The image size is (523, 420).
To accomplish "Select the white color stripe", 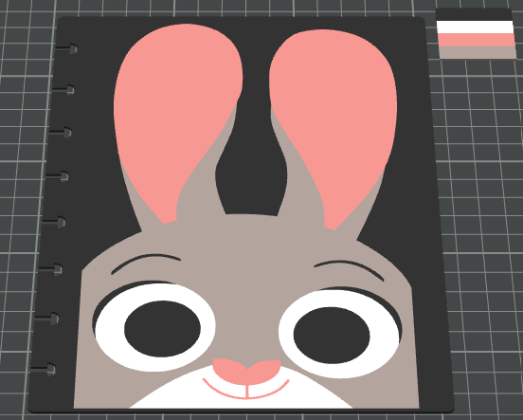I will [476, 27].
